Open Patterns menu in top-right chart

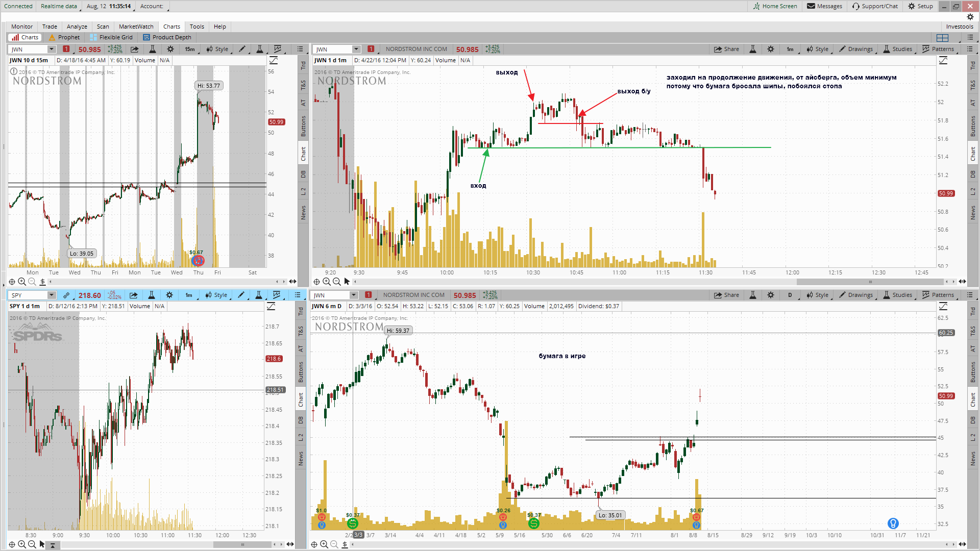[939, 49]
